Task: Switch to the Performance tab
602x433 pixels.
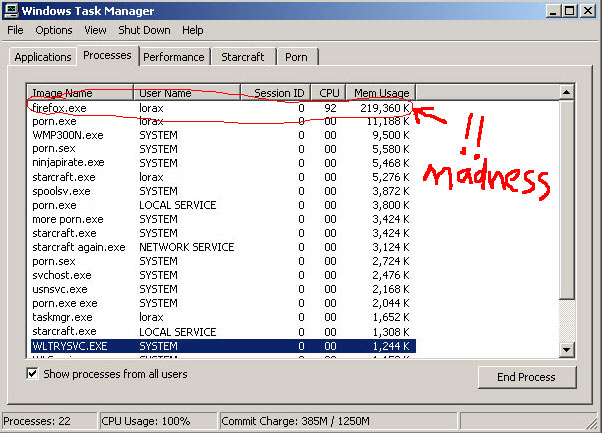Action: click(174, 57)
